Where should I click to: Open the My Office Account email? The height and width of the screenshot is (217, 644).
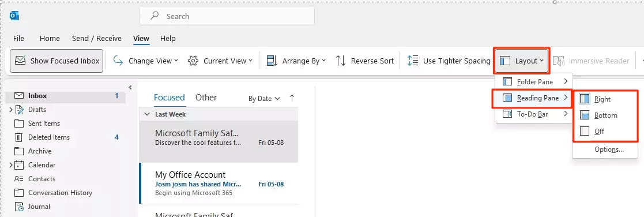point(219,184)
